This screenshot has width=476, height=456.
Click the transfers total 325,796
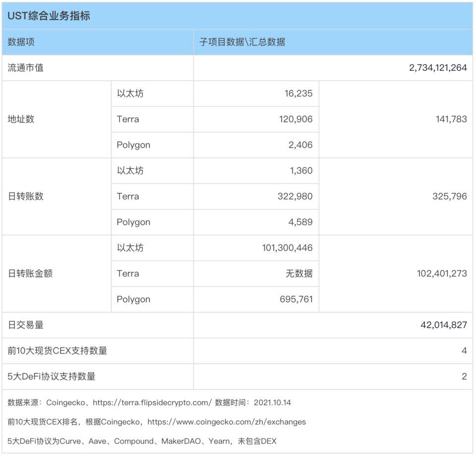(x=450, y=196)
